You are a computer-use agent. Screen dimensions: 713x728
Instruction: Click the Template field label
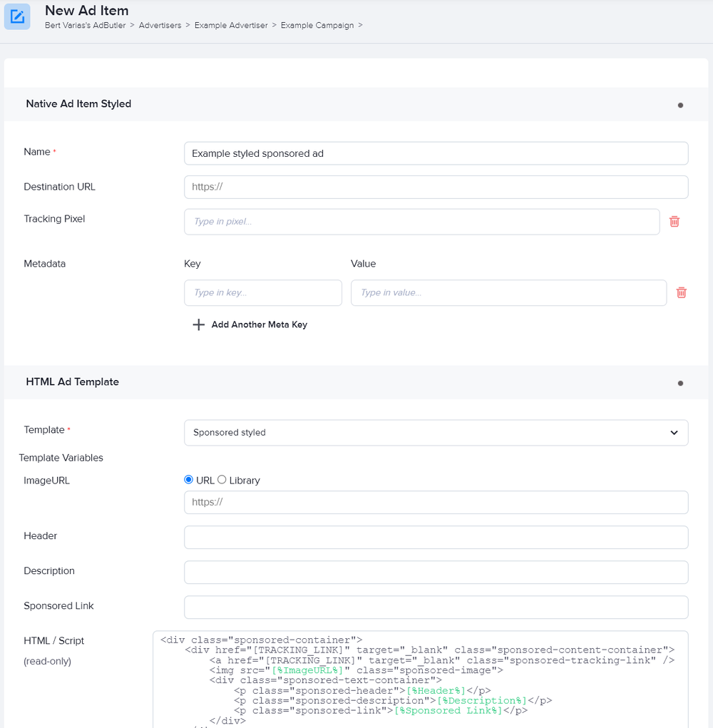[x=44, y=430]
